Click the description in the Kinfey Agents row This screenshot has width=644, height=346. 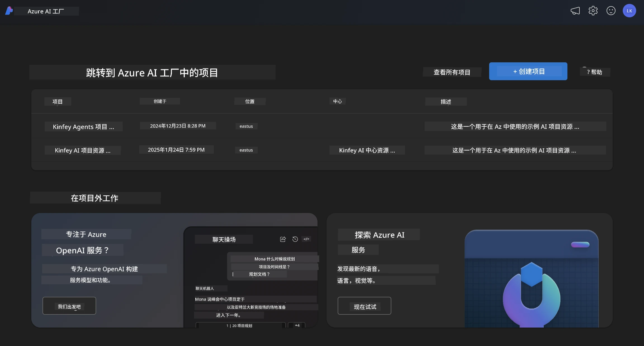(515, 126)
